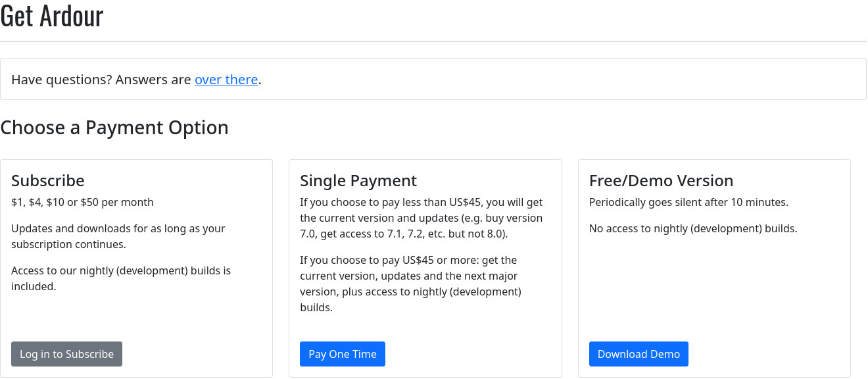
Task: Click the "$1, $4, $10 or $50 per month" text
Action: (x=82, y=202)
